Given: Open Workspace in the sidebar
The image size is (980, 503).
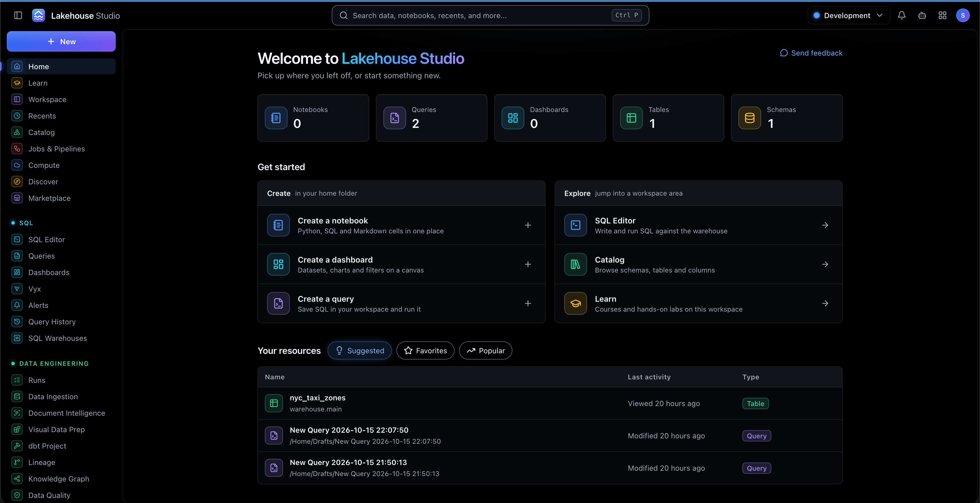Looking at the screenshot, I should (x=61, y=99).
